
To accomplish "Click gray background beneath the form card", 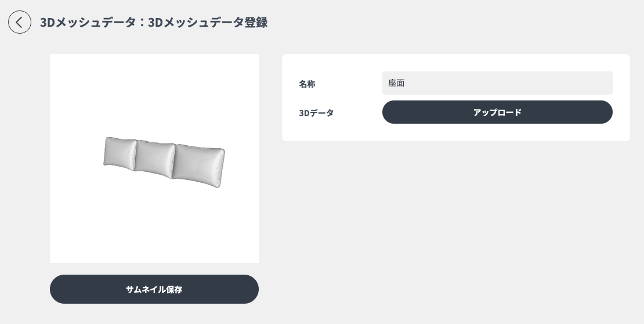I will click(x=456, y=231).
